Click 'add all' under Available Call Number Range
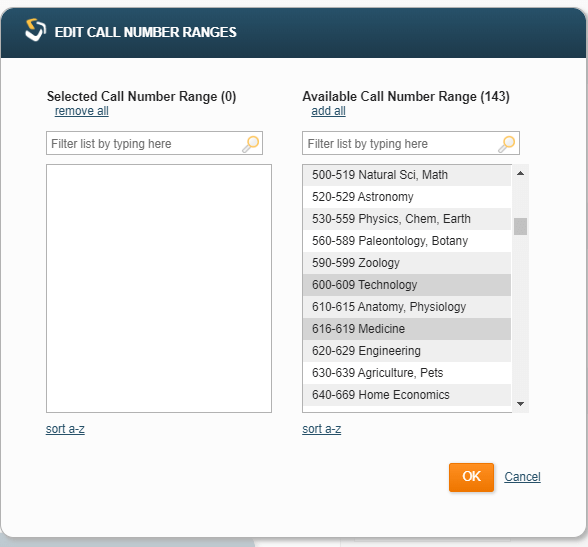This screenshot has width=588, height=547. point(328,111)
